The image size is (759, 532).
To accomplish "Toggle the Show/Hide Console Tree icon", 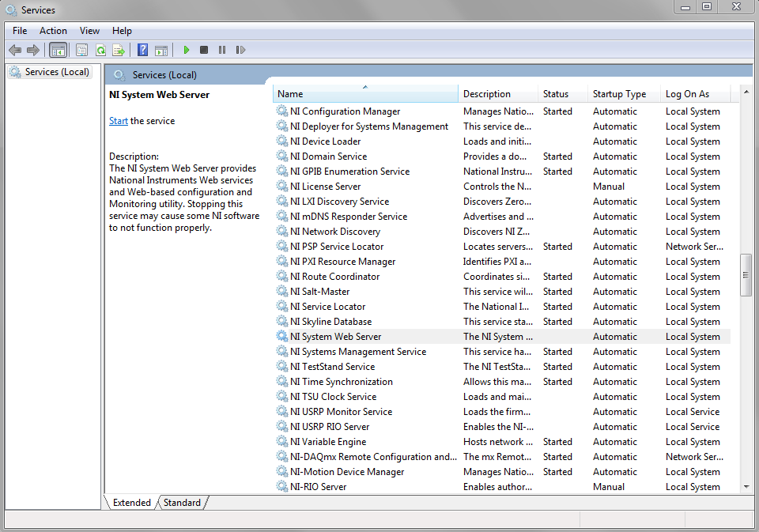I will point(58,50).
